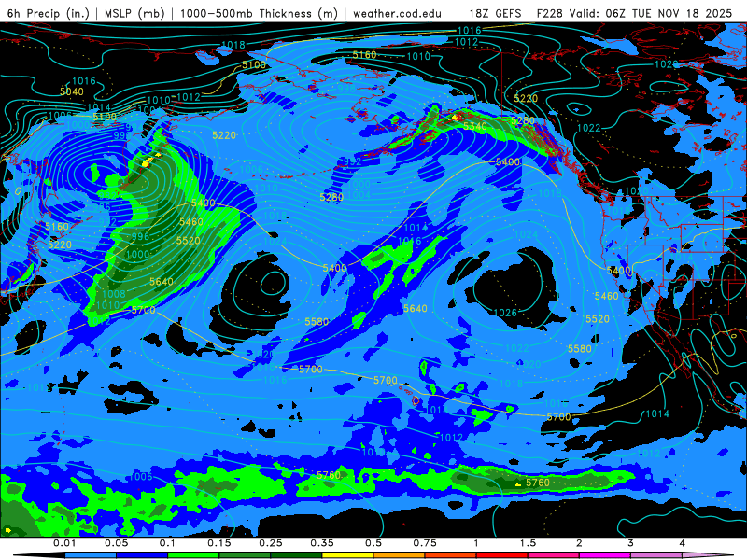Click the yellow 0.35 legend swatch

click(x=347, y=555)
